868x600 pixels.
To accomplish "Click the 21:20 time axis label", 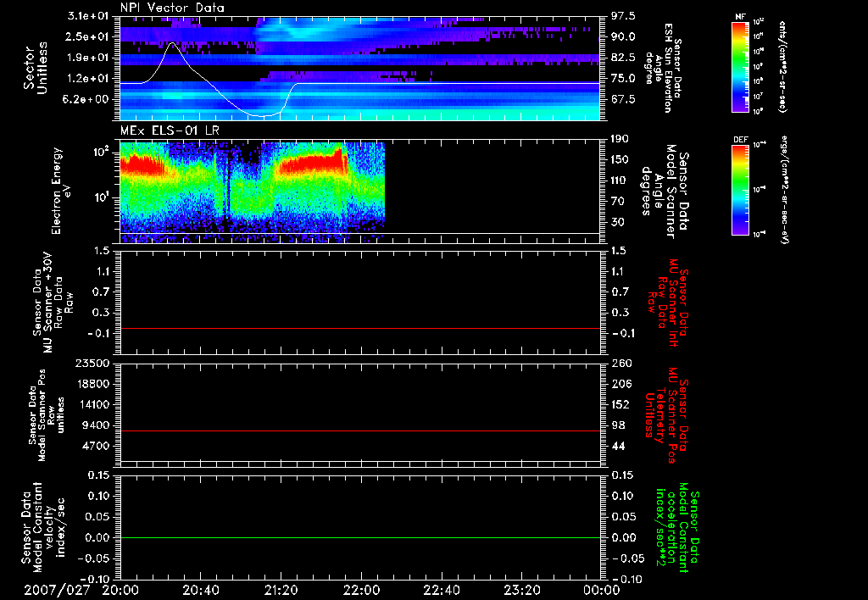I will [x=281, y=589].
